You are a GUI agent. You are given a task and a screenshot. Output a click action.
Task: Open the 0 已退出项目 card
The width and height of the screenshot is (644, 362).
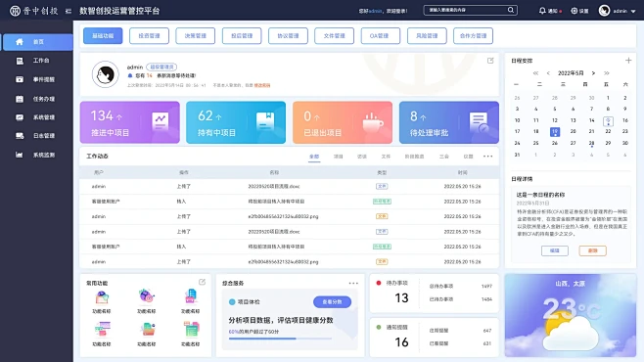point(343,122)
